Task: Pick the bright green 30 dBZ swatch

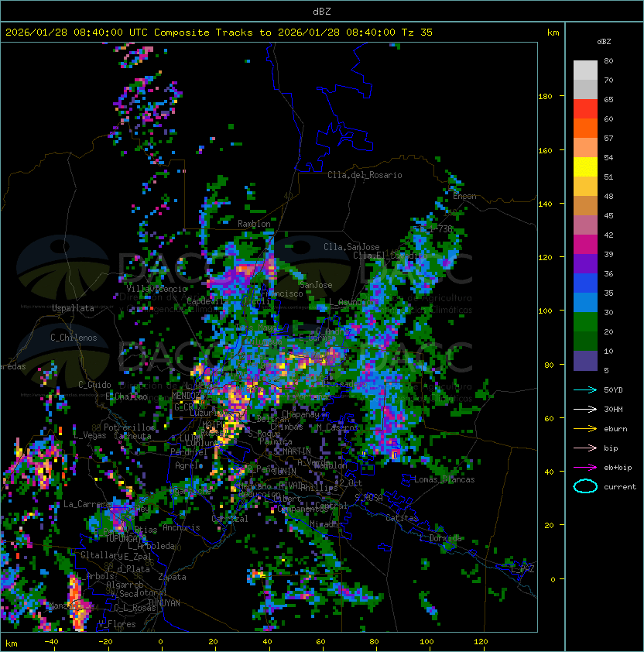Action: (x=585, y=322)
